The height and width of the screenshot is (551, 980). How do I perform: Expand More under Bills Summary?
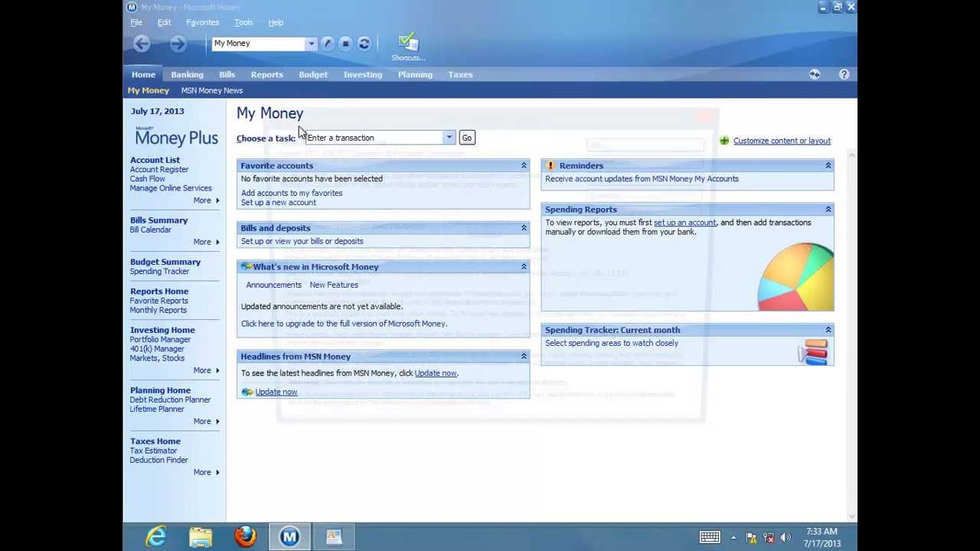pos(207,242)
